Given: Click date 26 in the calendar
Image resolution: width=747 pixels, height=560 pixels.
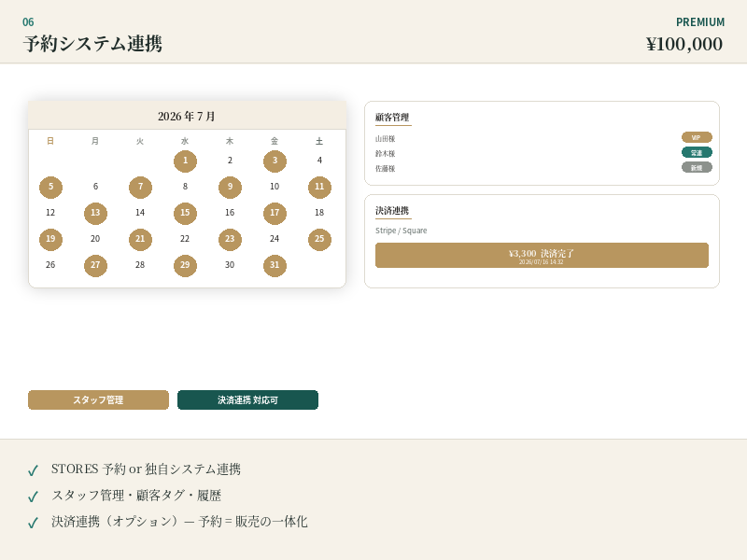Looking at the screenshot, I should point(50,265).
